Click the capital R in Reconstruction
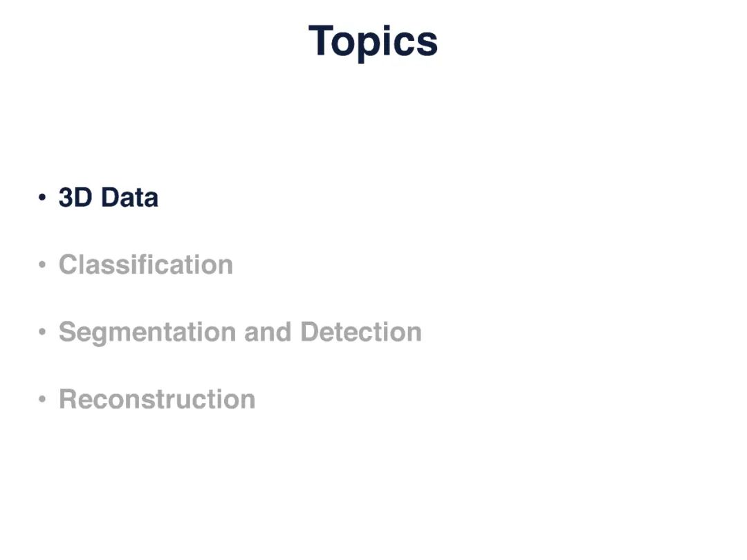 (68, 399)
